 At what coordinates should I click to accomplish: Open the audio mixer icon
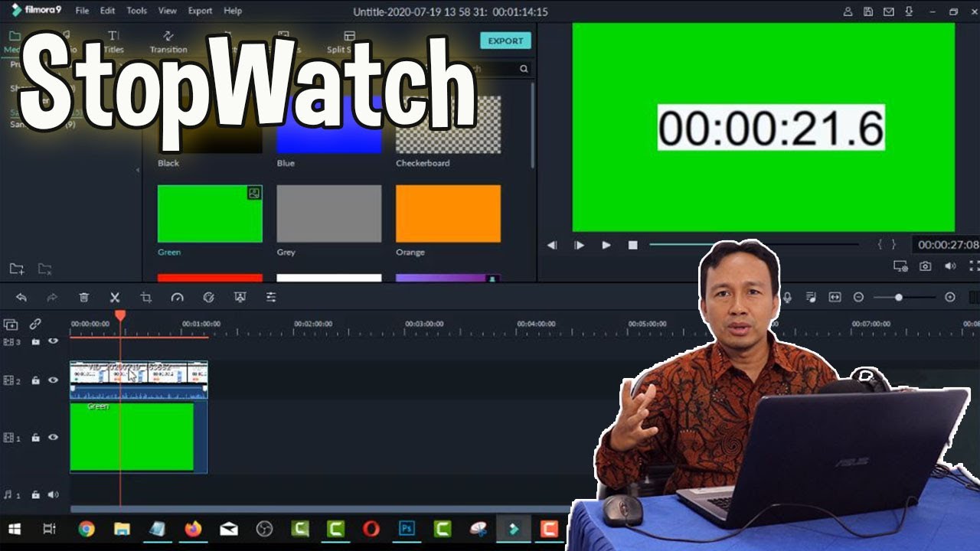point(811,298)
